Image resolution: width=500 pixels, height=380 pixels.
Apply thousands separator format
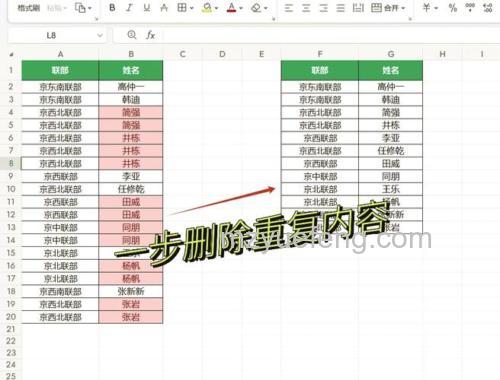[x=470, y=8]
